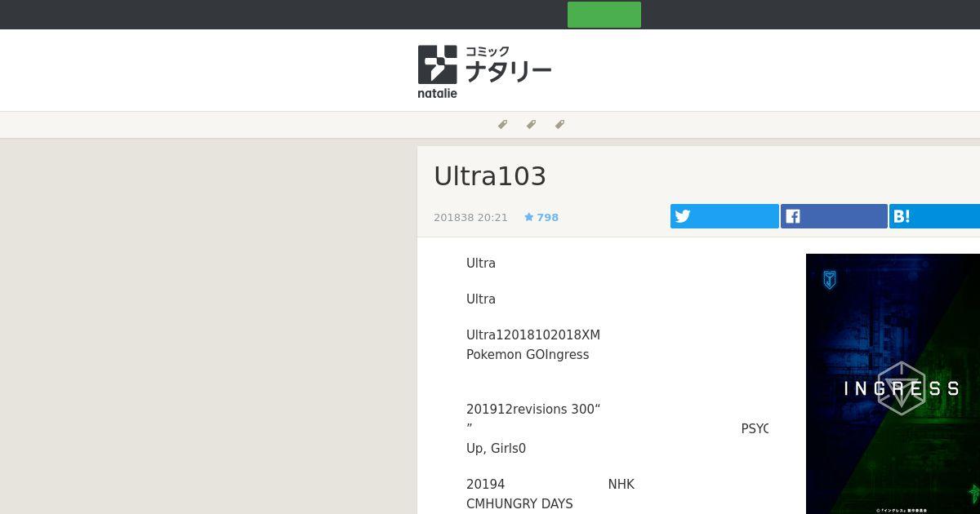
Task: Select the third tag icon in navigation
Action: (559, 124)
